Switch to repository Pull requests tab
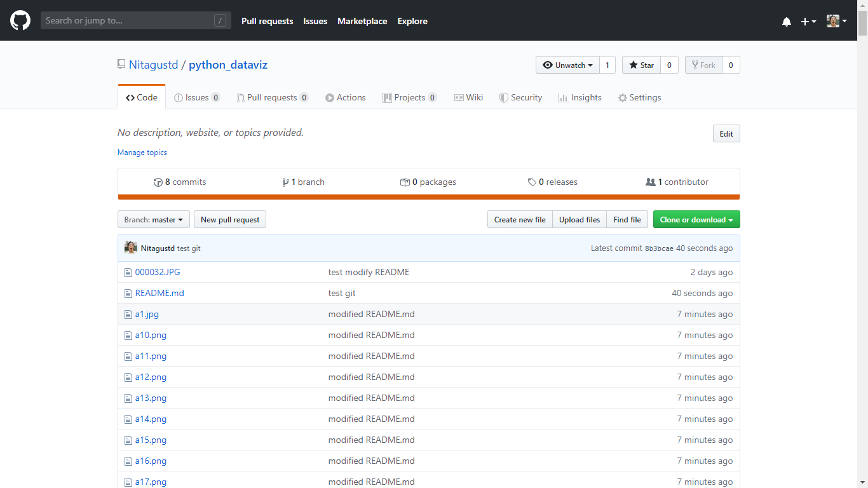This screenshot has height=488, width=868. 272,97
